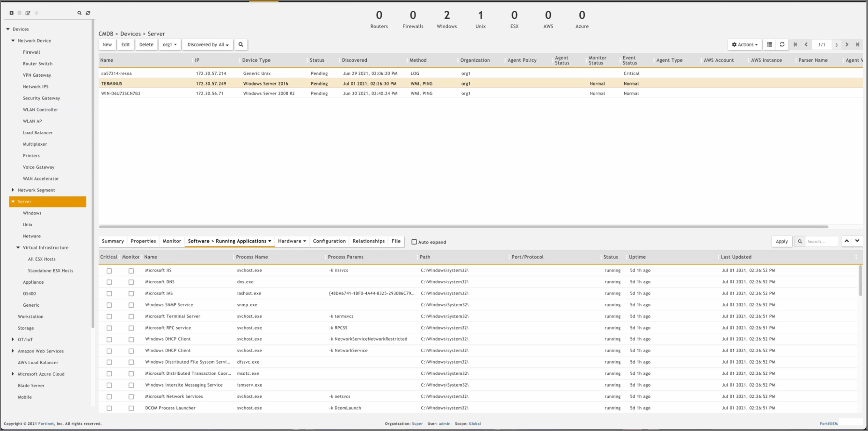Screen dimensions: 868x431
Task: Select the Router Switch tree item
Action: (x=37, y=64)
